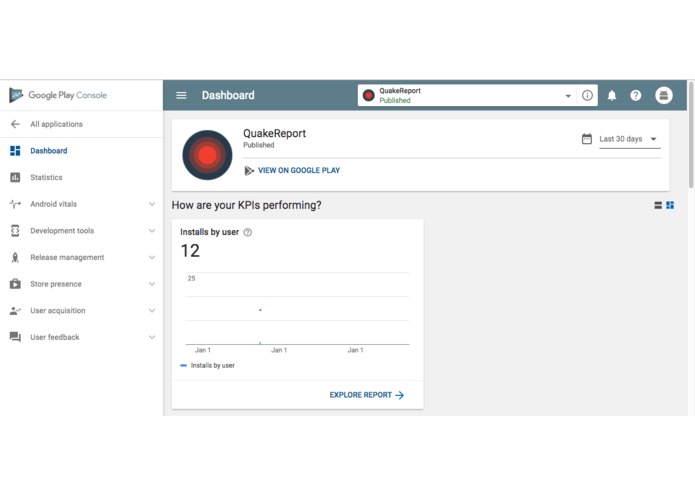Click the QuakeReport title in the app card
The image size is (695, 494).
pyautogui.click(x=274, y=133)
